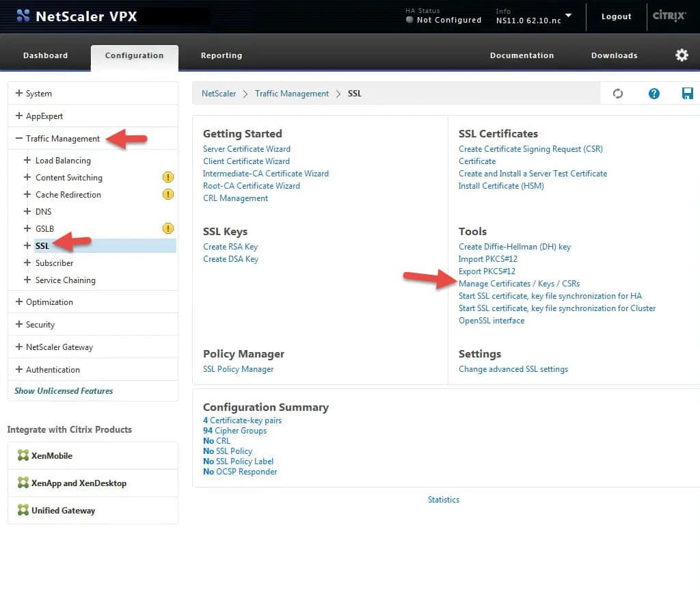
Task: Click the refresh icon in breadcrumb bar
Action: pyautogui.click(x=617, y=94)
